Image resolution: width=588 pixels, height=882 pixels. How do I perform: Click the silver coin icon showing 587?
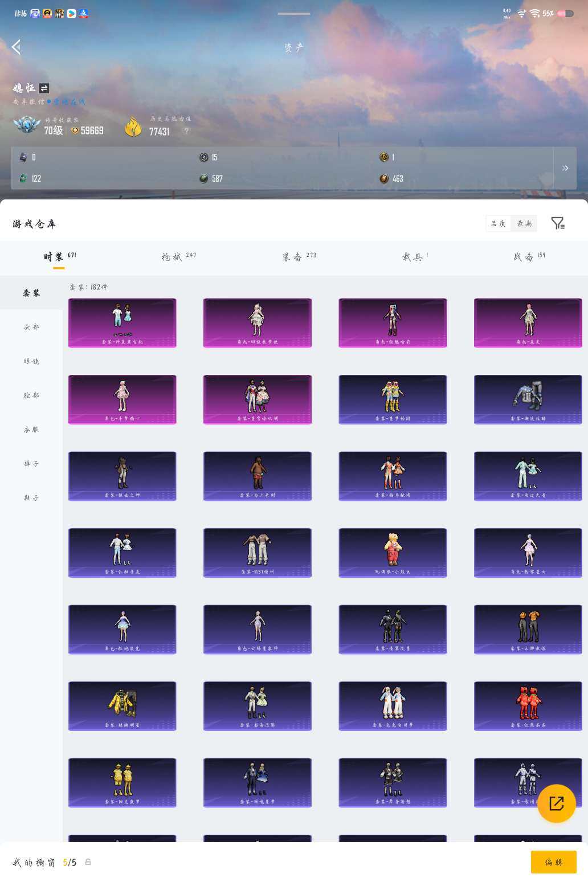tap(202, 178)
